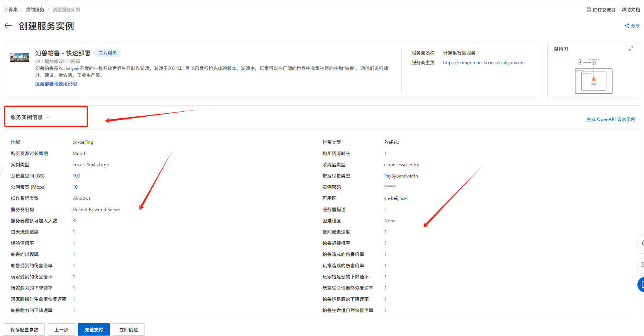This screenshot has width=644, height=336.
Task: Open the computenest.console.aliyun.com homepage link
Action: 484,63
